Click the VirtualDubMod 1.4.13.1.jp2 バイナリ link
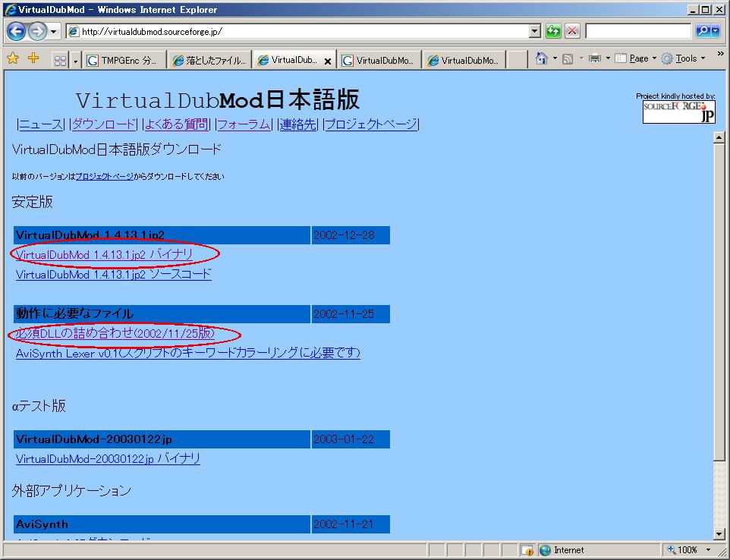Image resolution: width=730 pixels, height=560 pixels. (104, 255)
